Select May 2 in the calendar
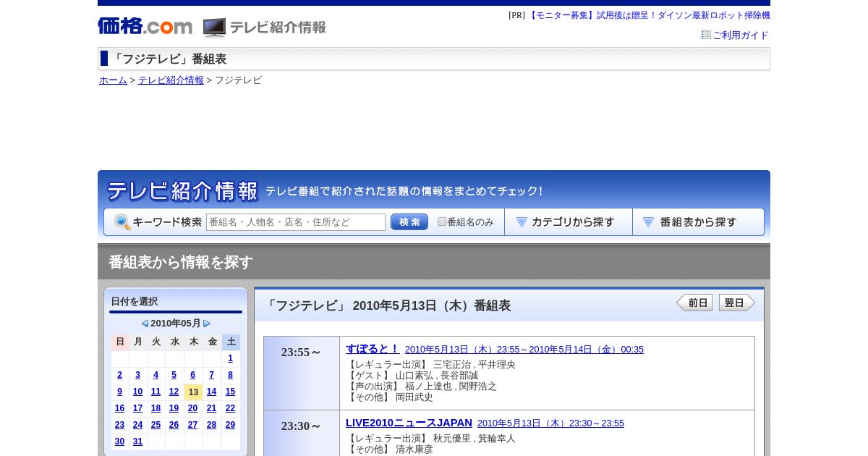 point(119,375)
